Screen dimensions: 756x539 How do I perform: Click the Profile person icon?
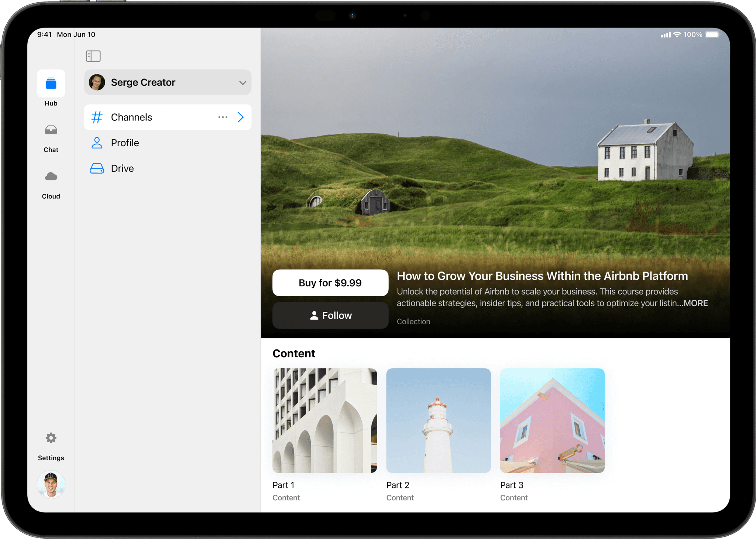97,143
